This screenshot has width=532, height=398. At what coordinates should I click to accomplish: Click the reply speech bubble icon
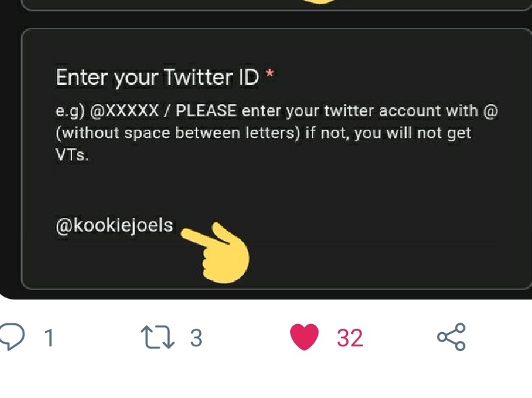[x=12, y=336]
